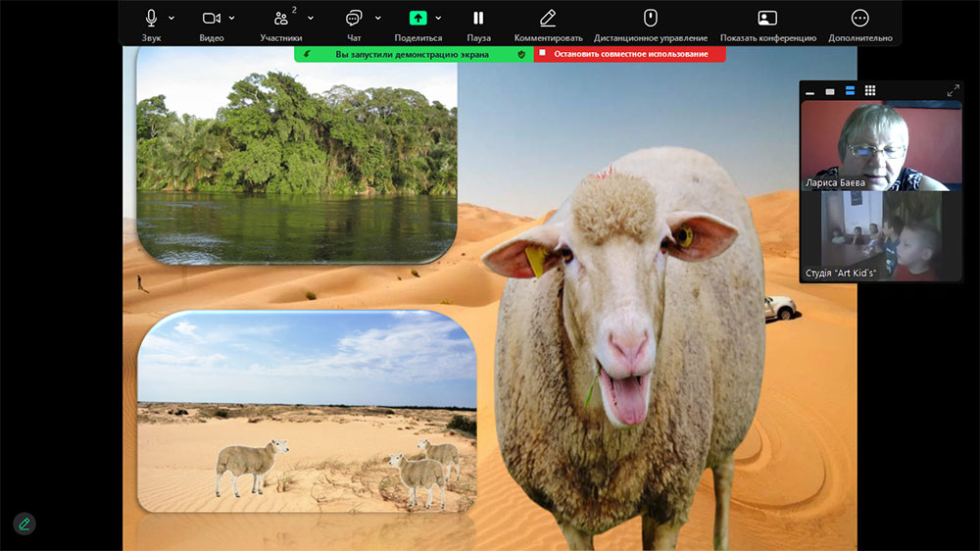Expand video options arrow next to Видео
980x551 pixels.
pyautogui.click(x=232, y=18)
